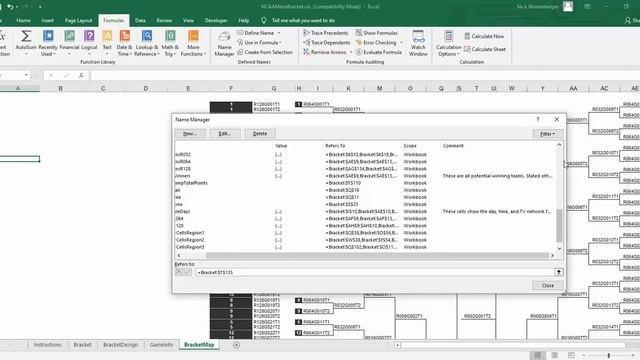Open Calculation Options
Viewport: 640px width, 360px height.
tap(448, 43)
